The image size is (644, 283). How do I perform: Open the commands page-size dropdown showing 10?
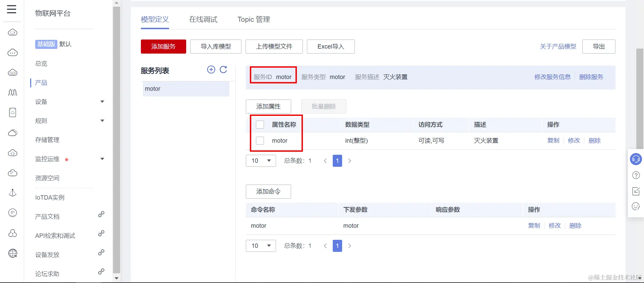[261, 246]
